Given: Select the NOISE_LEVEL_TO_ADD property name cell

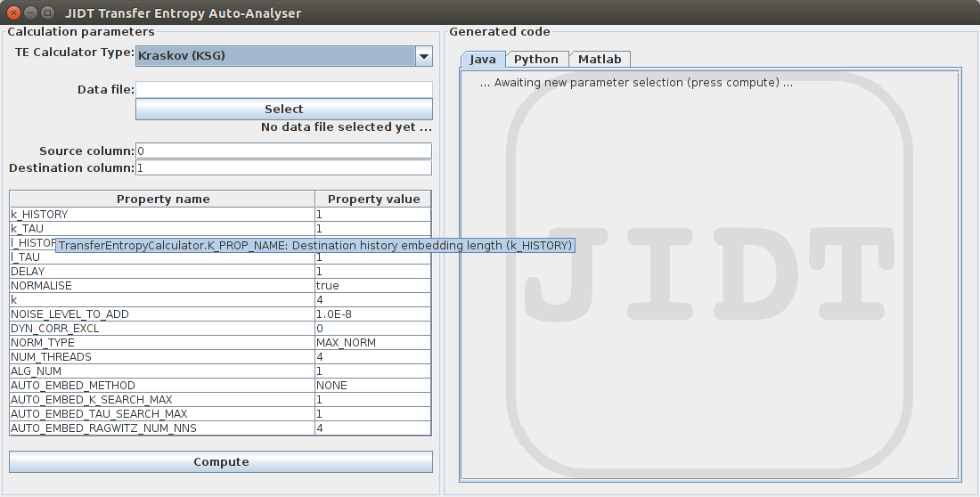Looking at the screenshot, I should 162,314.
